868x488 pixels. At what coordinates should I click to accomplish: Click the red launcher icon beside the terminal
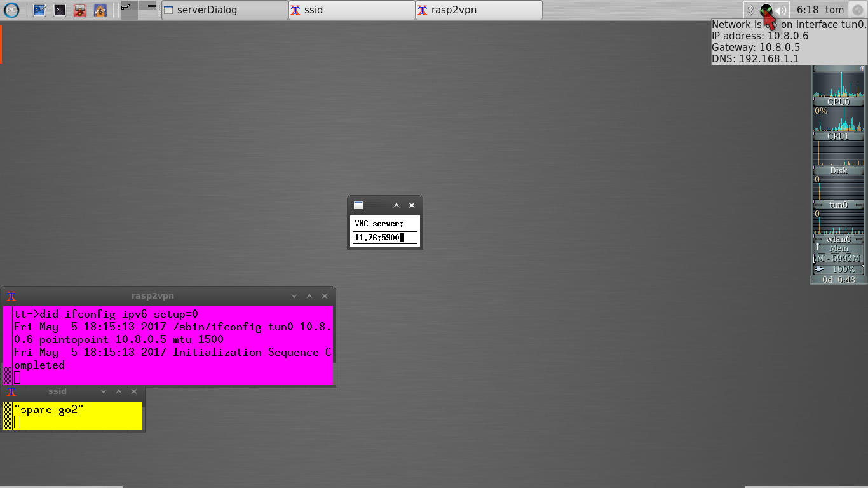79,10
